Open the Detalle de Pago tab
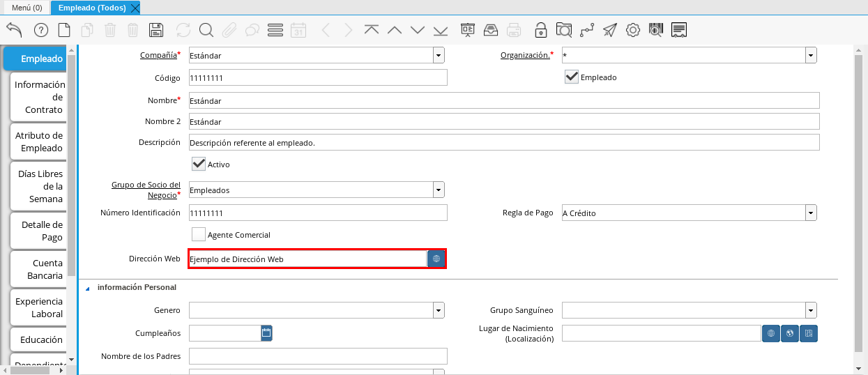The width and height of the screenshot is (868, 375). pos(39,231)
